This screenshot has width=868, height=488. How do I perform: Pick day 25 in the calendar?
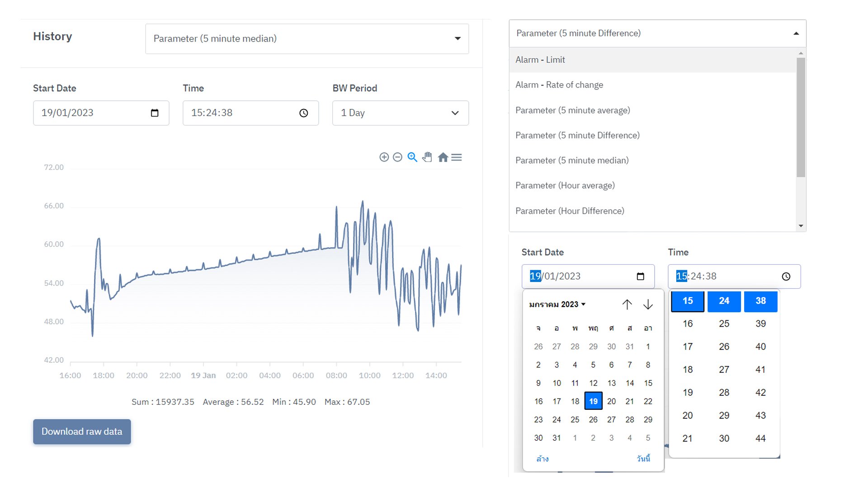[575, 420]
